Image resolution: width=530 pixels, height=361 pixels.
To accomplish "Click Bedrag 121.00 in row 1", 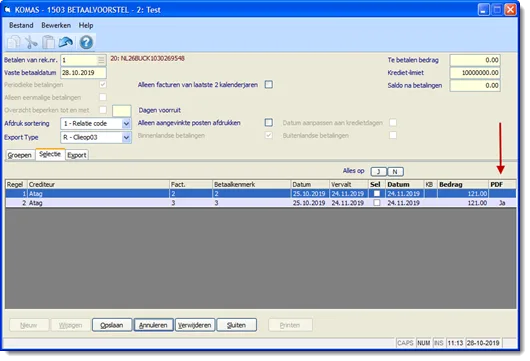I will tap(477, 194).
